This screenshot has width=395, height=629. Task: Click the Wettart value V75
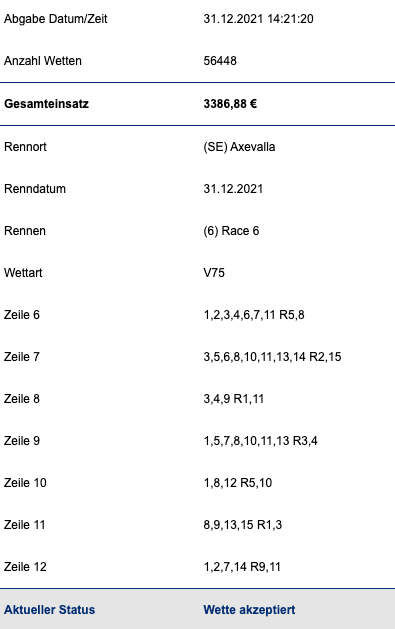tap(214, 273)
